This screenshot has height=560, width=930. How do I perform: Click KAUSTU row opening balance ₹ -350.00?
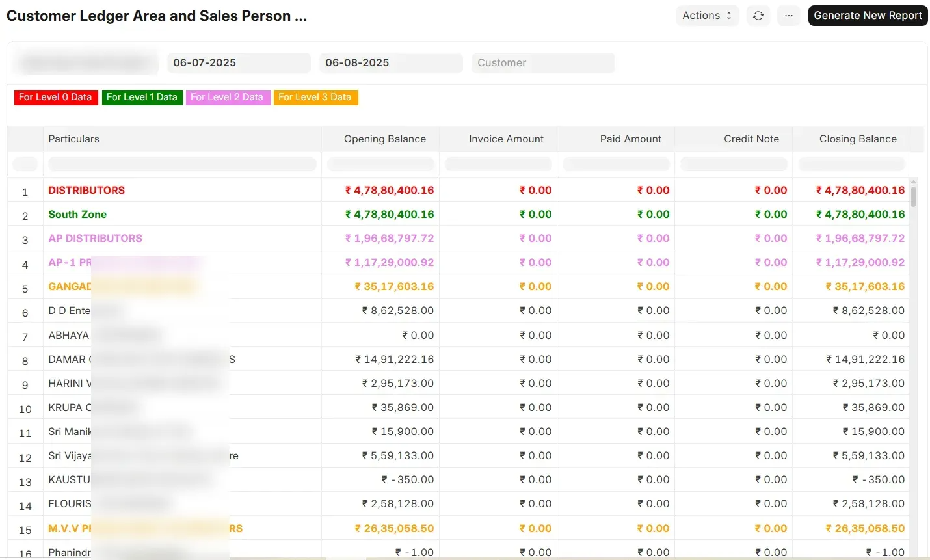[x=408, y=480]
